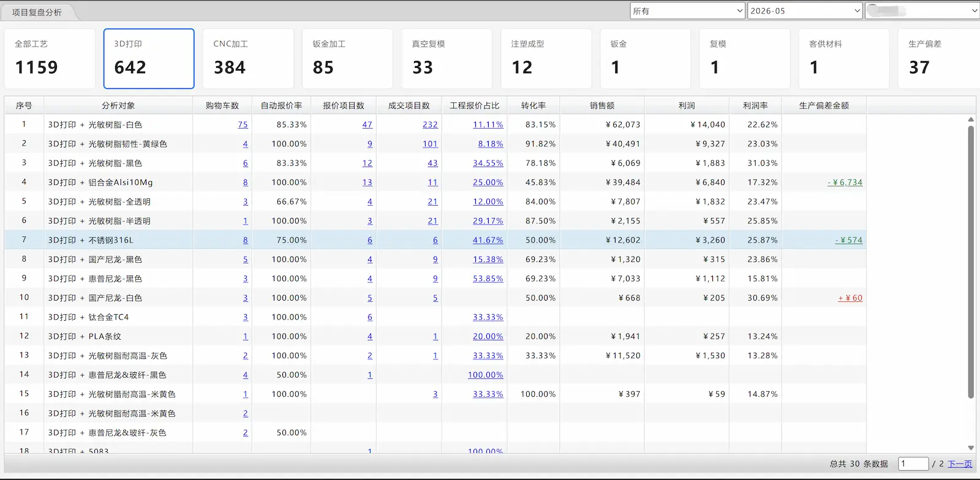This screenshot has height=480, width=980.
Task: Click the 分析对象 column header
Action: [118, 105]
